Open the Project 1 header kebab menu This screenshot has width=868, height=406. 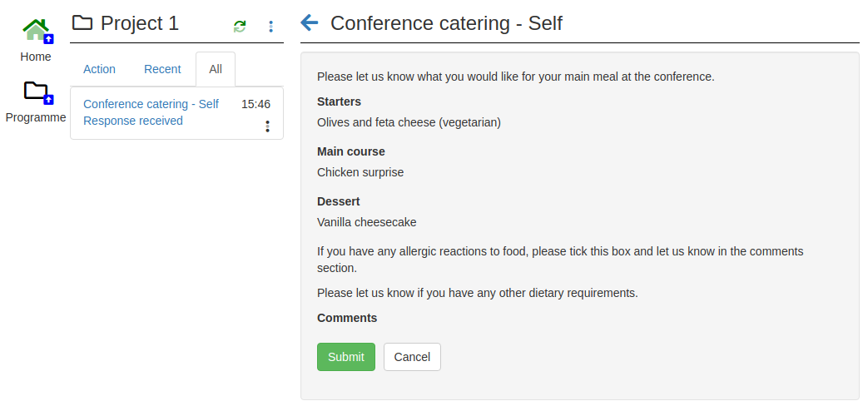click(270, 26)
